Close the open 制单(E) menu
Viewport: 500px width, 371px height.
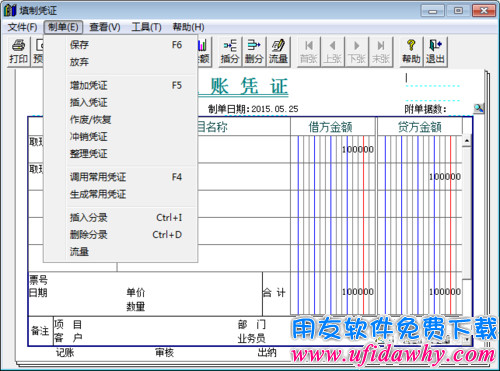click(63, 27)
